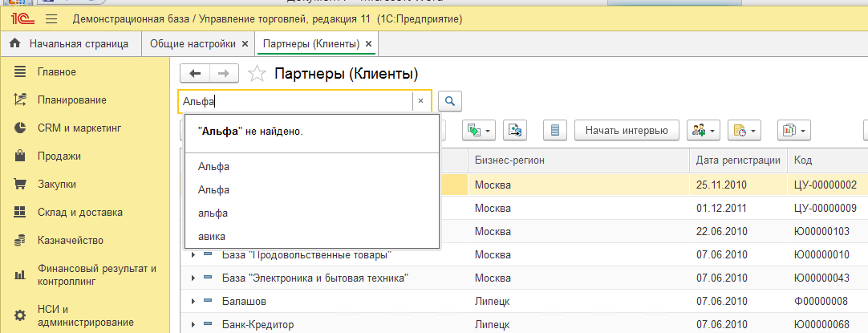This screenshot has width=868, height=333.
Task: Open the document with clock dropdown
Action: pos(744,131)
